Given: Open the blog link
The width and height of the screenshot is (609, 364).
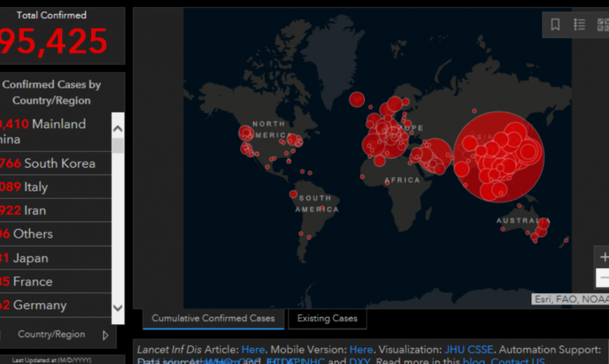Looking at the screenshot, I should click(x=473, y=360).
